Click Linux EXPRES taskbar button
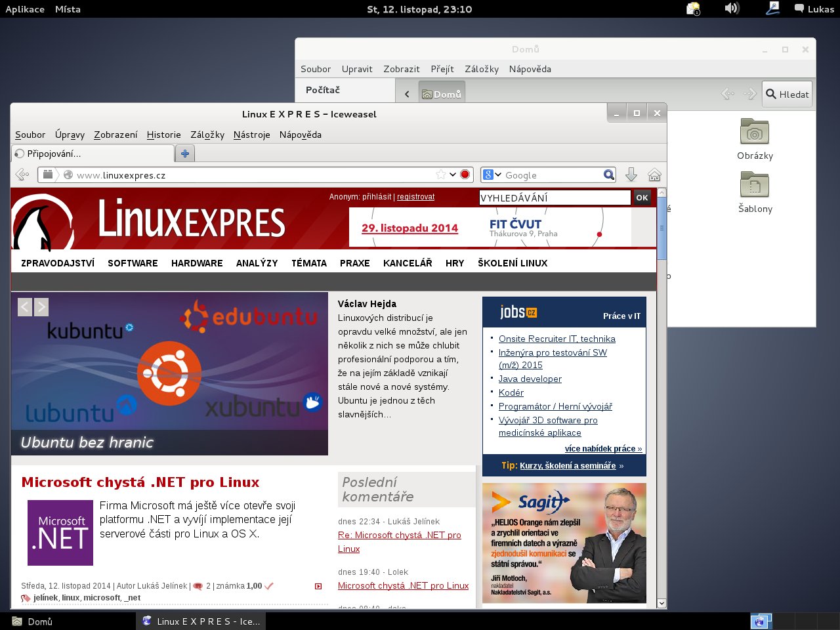840x630 pixels. coord(201,621)
